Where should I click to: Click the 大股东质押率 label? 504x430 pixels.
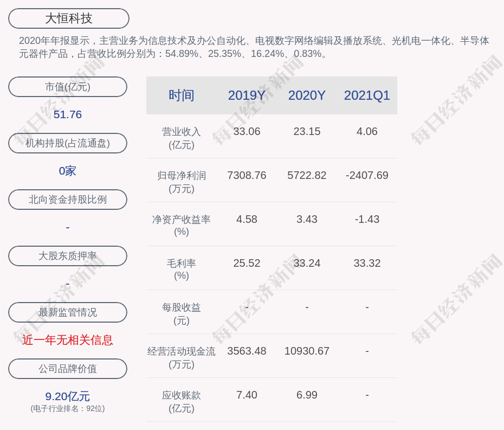(x=68, y=256)
